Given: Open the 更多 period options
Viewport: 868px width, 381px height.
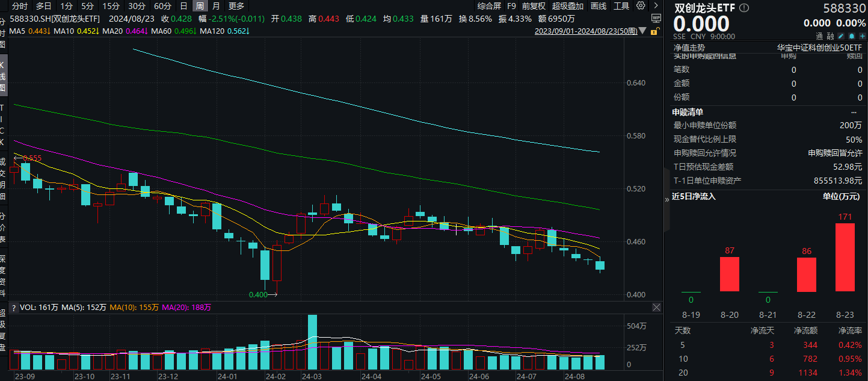Looking at the screenshot, I should pos(236,6).
